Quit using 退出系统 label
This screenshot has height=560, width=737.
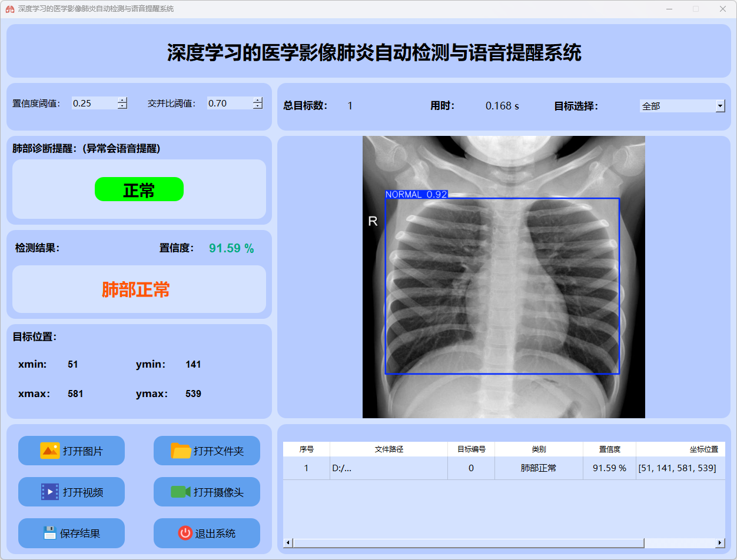pyautogui.click(x=215, y=534)
